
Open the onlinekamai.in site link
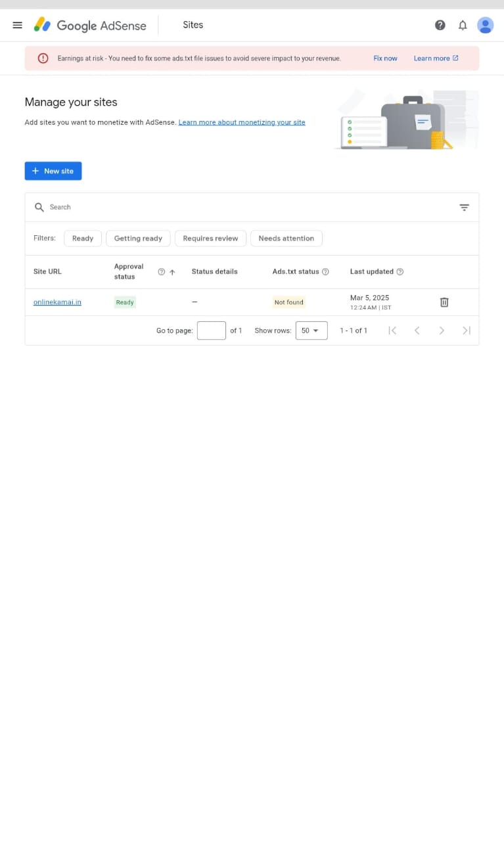coord(57,302)
